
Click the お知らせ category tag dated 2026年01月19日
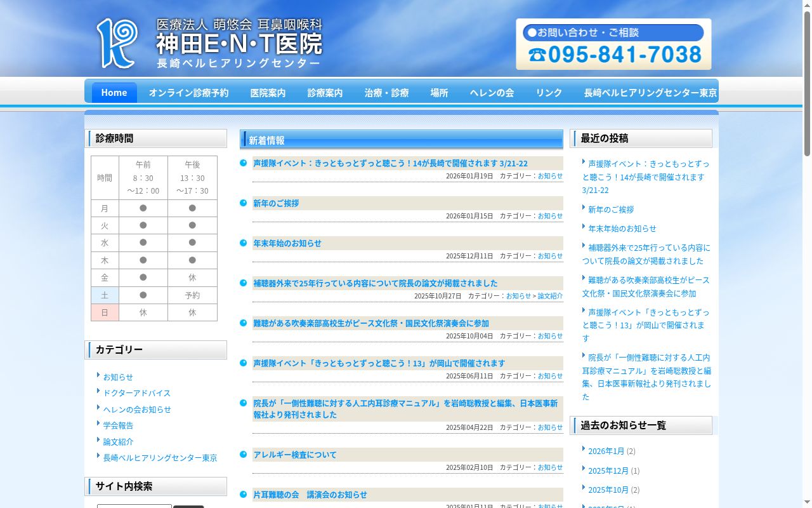click(x=550, y=176)
